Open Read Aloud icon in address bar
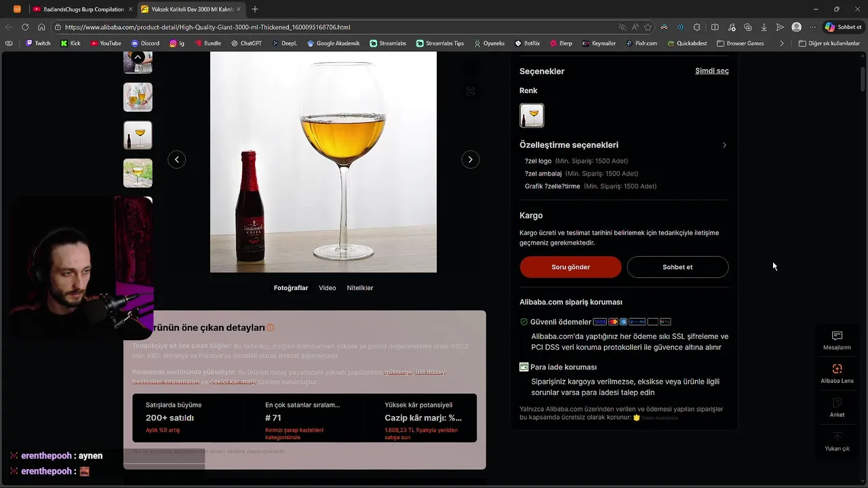The height and width of the screenshot is (488, 868). coord(635,27)
